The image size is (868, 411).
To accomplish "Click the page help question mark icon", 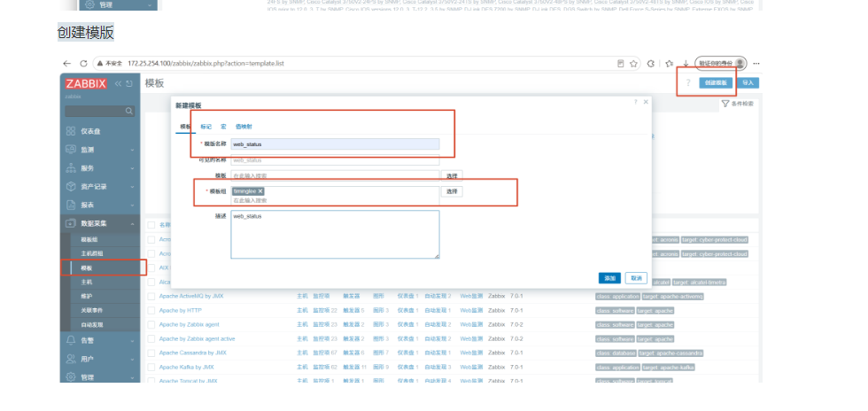I will [688, 83].
